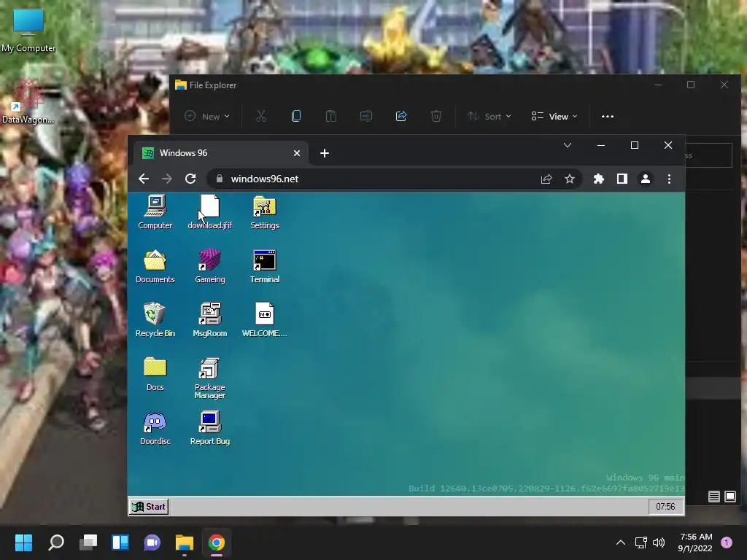Open New dropdown in File Explorer

point(206,116)
